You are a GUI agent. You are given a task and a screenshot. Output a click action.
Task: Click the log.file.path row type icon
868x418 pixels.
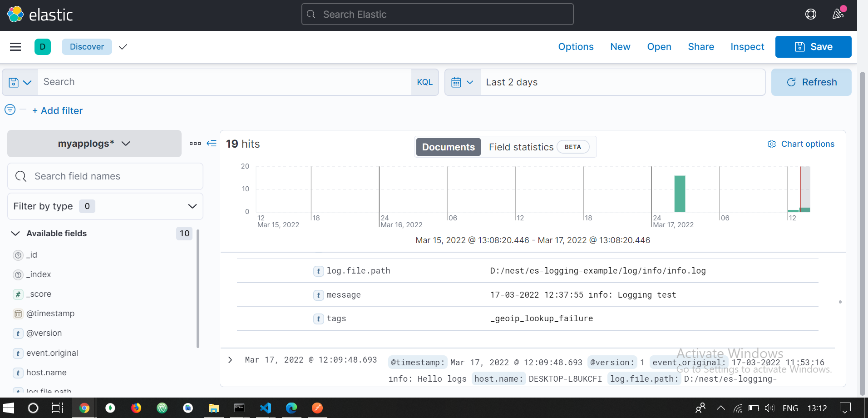[319, 271]
